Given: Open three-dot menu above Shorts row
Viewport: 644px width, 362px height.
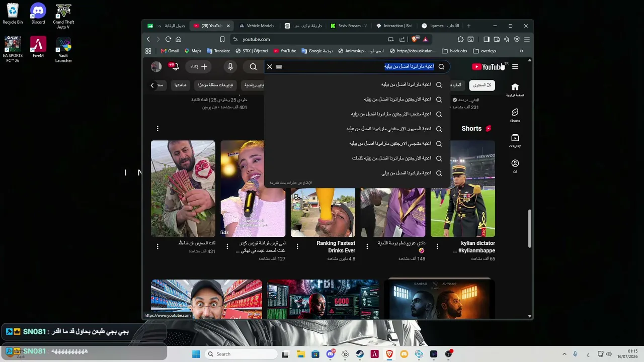Looking at the screenshot, I should [157, 129].
